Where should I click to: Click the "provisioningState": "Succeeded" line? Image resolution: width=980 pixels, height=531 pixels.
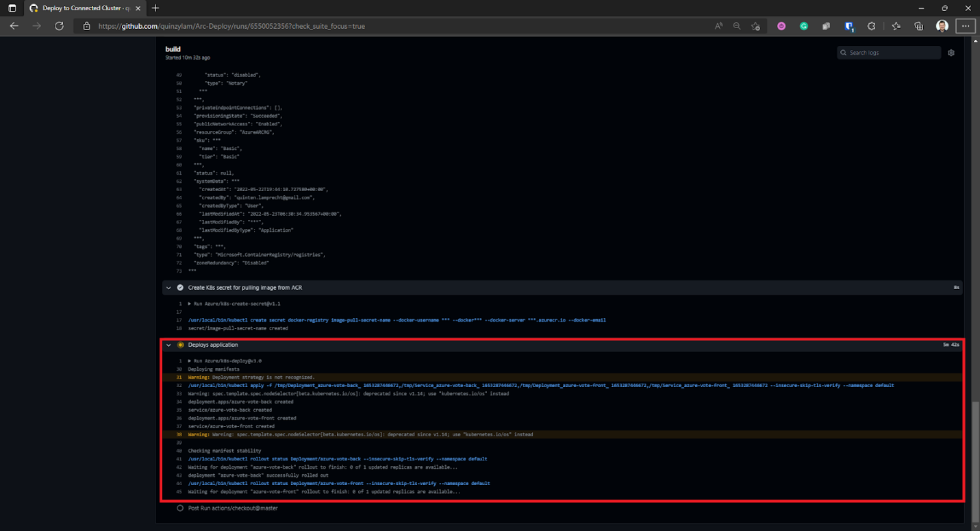tap(238, 116)
